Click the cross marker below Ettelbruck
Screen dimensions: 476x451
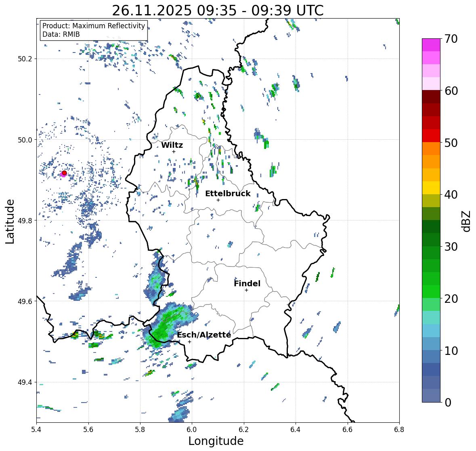(218, 200)
